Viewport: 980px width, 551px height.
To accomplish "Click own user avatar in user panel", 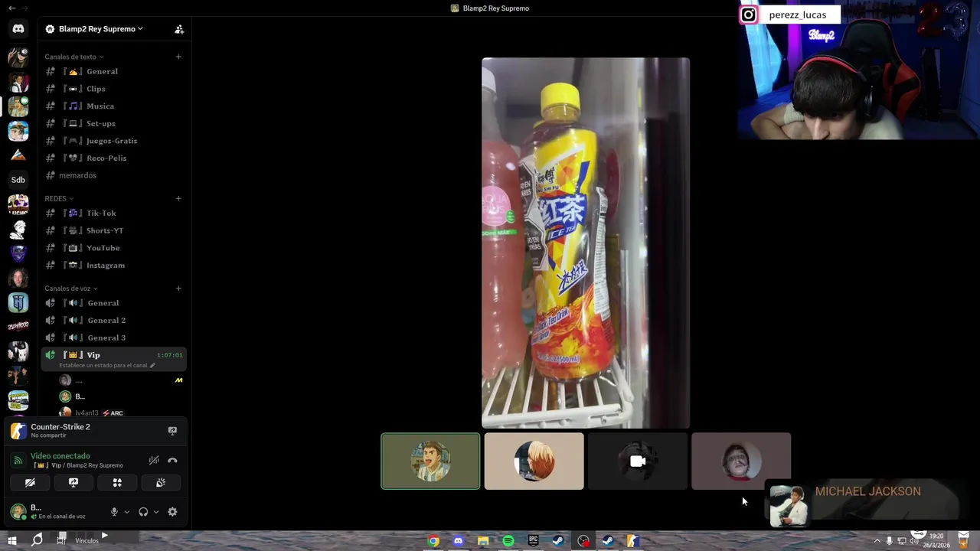I will [18, 511].
